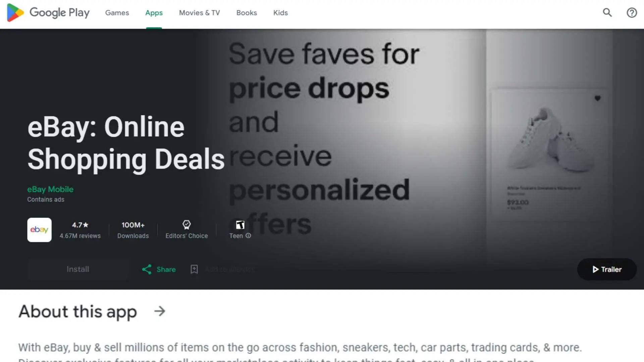Click the eBay Mobile developer link

click(x=50, y=189)
